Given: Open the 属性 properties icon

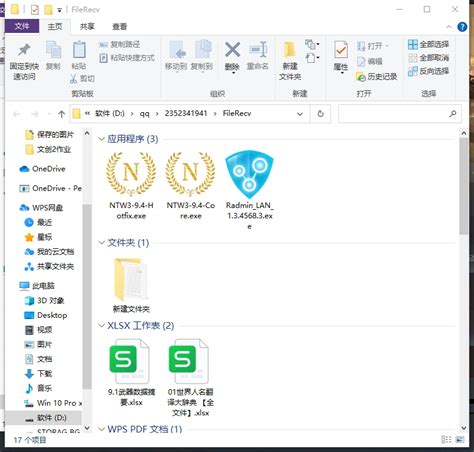Looking at the screenshot, I should (x=341, y=57).
